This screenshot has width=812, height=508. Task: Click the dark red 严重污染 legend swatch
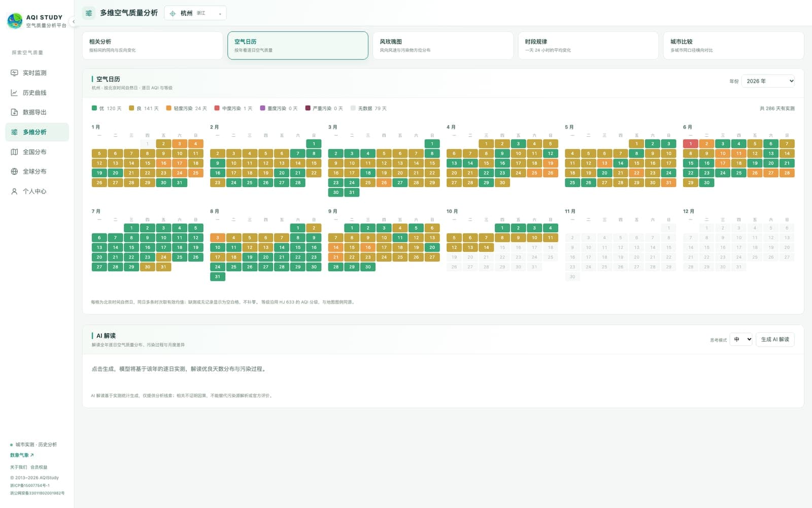pyautogui.click(x=308, y=108)
